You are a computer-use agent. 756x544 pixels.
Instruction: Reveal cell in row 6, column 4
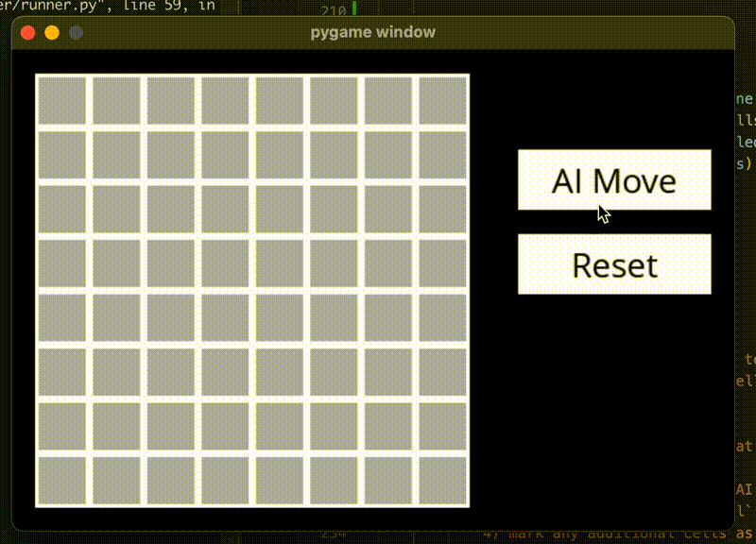225,372
